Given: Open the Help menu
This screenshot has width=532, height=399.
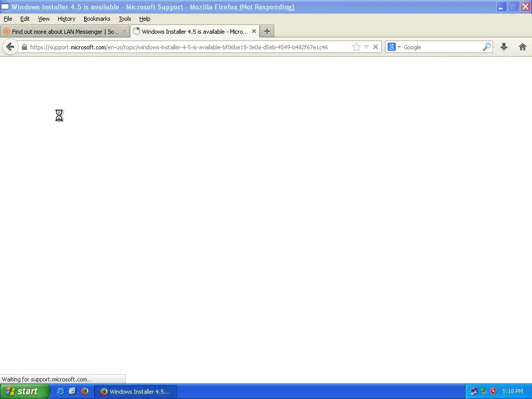Looking at the screenshot, I should 144,19.
